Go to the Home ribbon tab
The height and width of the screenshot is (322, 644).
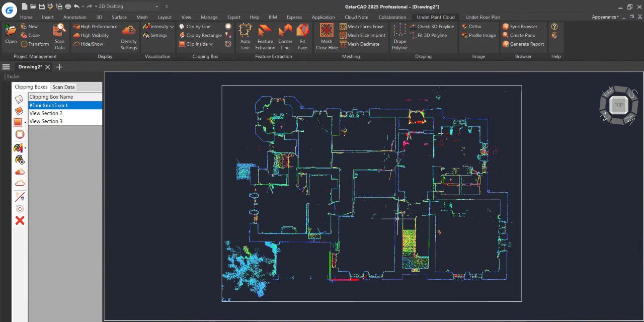click(x=26, y=17)
